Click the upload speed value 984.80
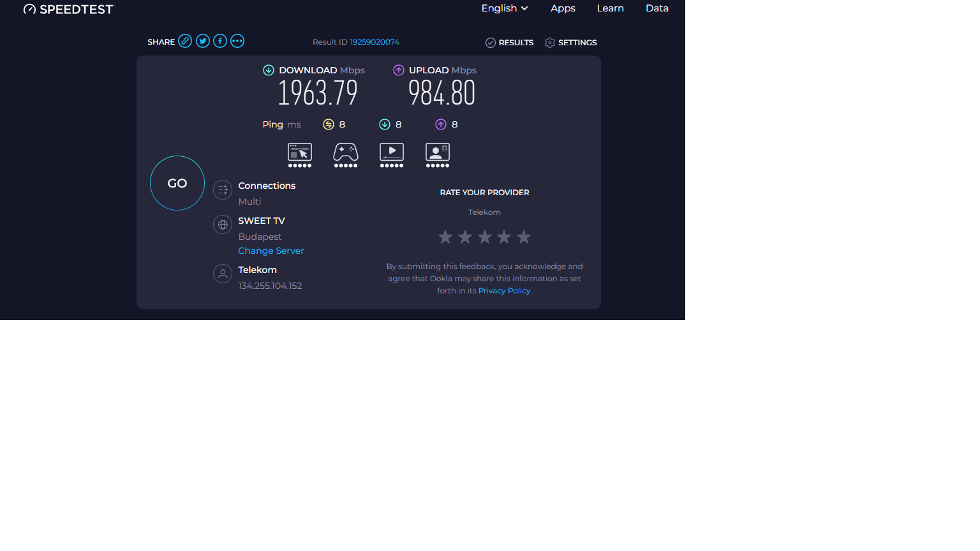Screen dimensions: 980x551 point(442,94)
